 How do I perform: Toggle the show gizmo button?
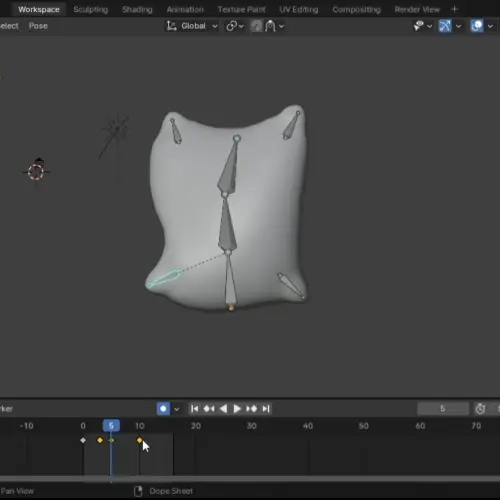(x=445, y=26)
